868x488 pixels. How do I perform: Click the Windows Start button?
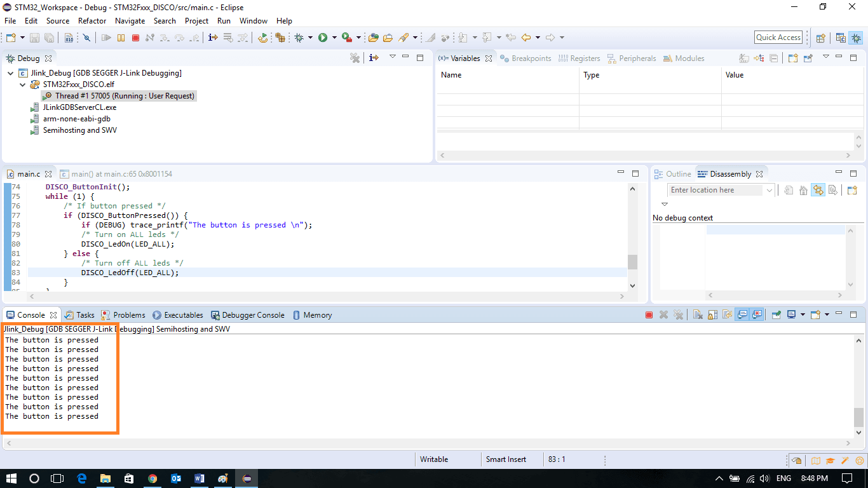(x=11, y=478)
